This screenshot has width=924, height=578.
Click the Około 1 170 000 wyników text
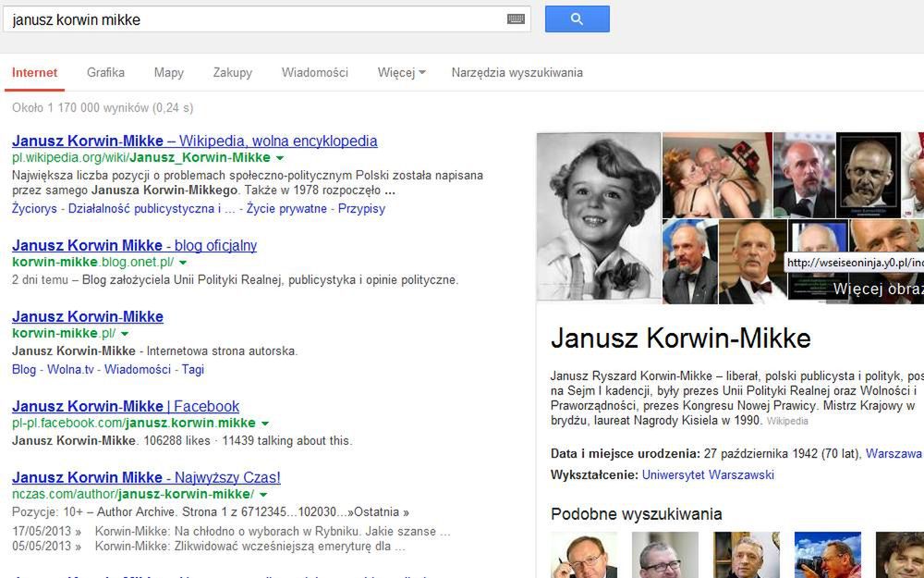click(x=103, y=107)
